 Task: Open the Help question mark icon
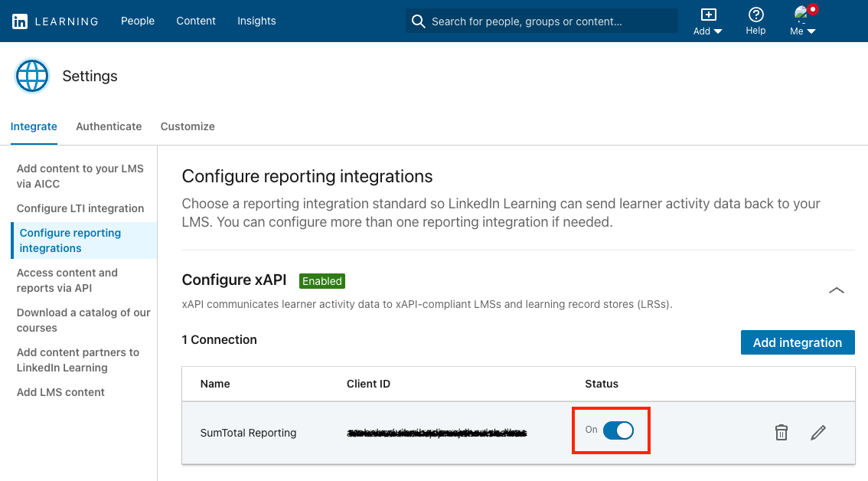[x=755, y=15]
